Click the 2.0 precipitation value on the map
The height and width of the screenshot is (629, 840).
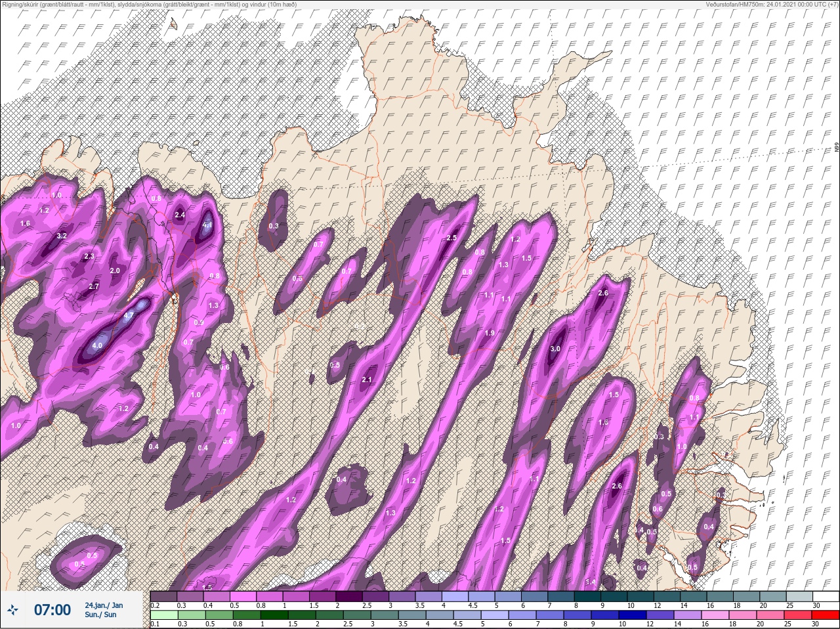click(x=115, y=271)
